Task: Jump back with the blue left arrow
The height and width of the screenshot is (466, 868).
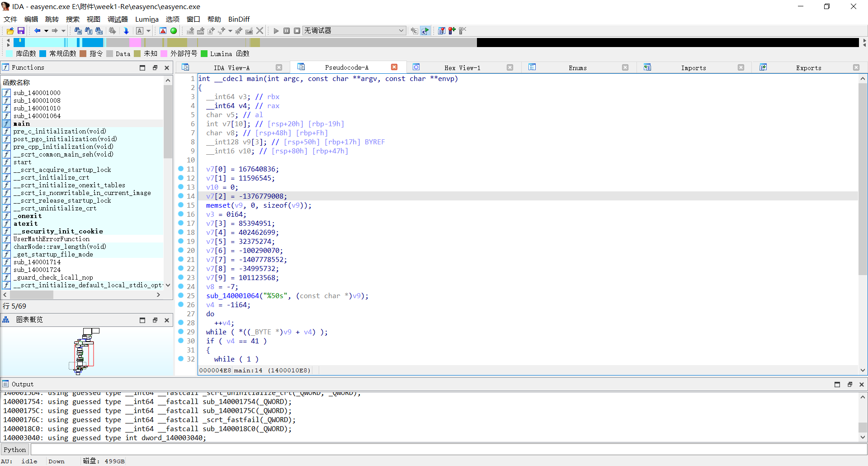Action: coord(37,31)
